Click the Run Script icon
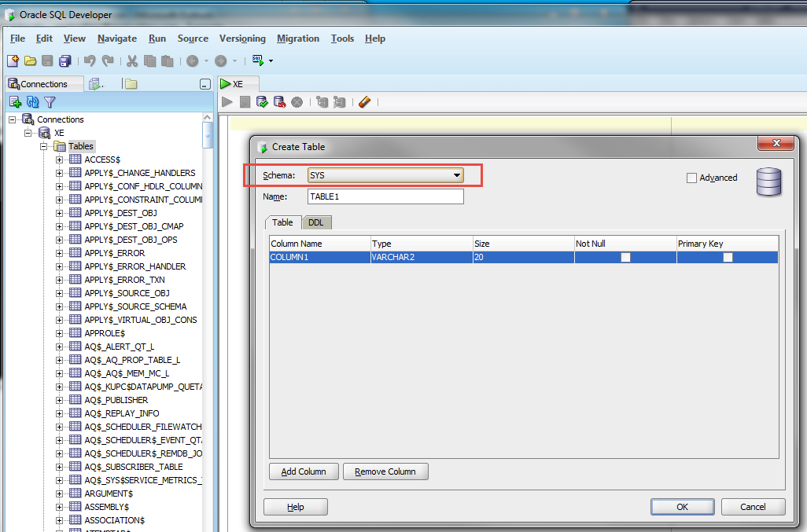The width and height of the screenshot is (807, 532). 245,102
